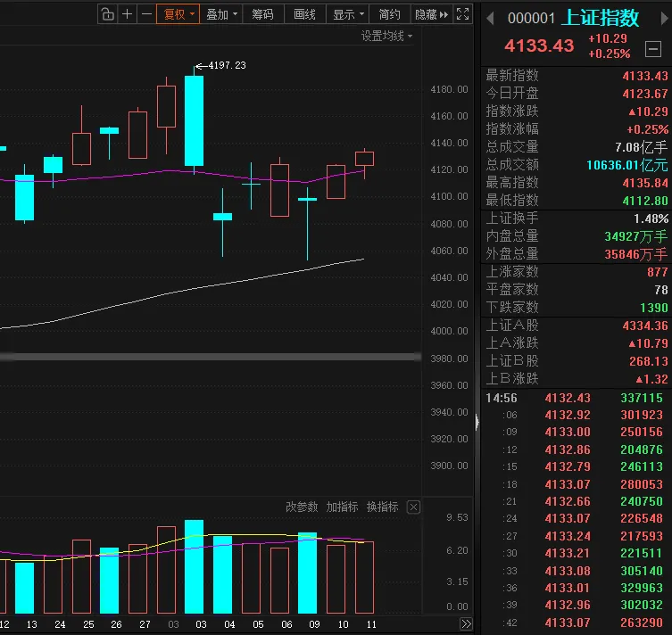Viewport: 672px width, 635px height.
Task: Click the 内盘总量 row
Action: point(577,236)
